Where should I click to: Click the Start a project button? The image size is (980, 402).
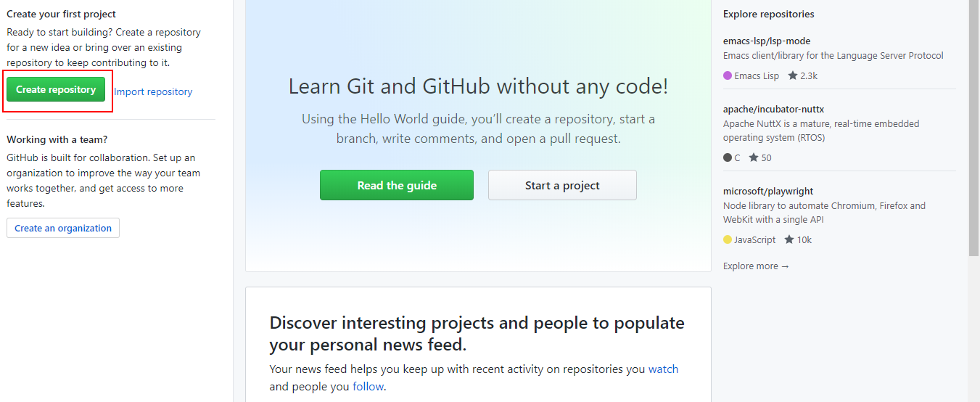tap(562, 185)
